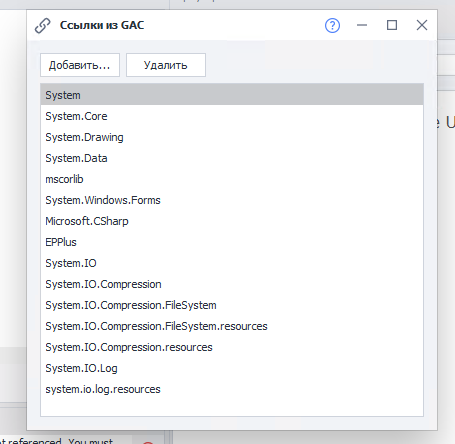Select the system.io.log.resources entry
The height and width of the screenshot is (444, 455).
[232, 389]
